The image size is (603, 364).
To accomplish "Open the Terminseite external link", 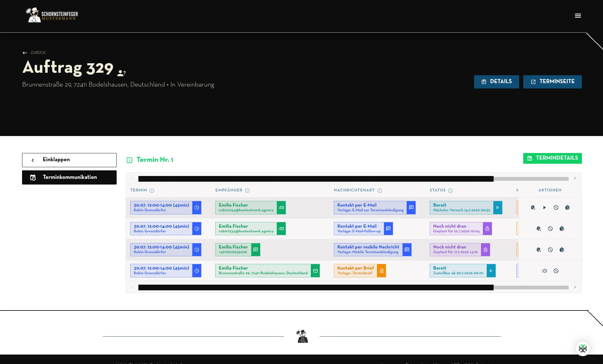I will [x=553, y=82].
